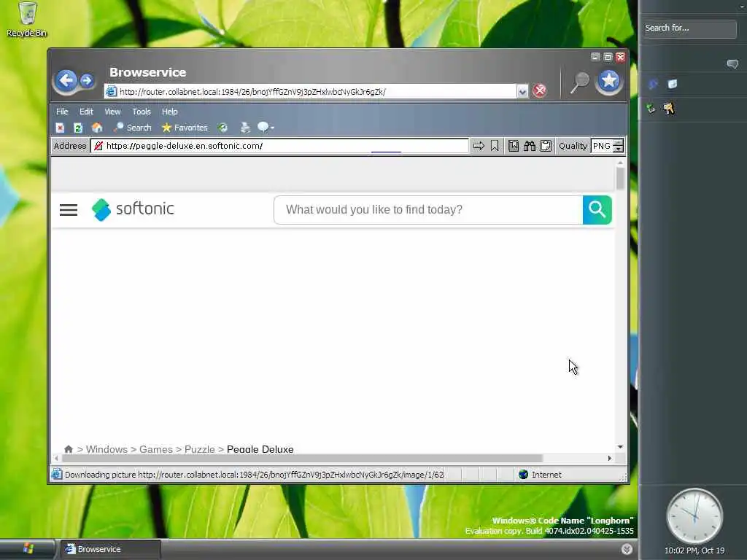Open the Recycle Bin desktop icon
The image size is (747, 560).
coord(27,19)
